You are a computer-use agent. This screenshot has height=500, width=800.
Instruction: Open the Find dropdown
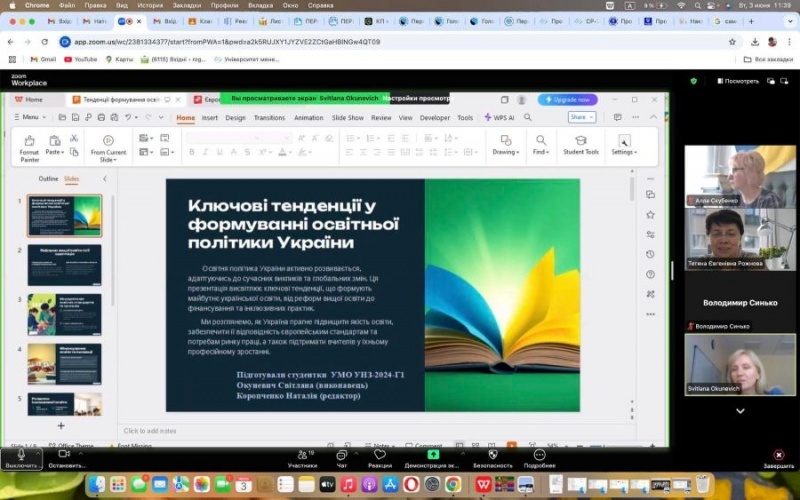(540, 146)
